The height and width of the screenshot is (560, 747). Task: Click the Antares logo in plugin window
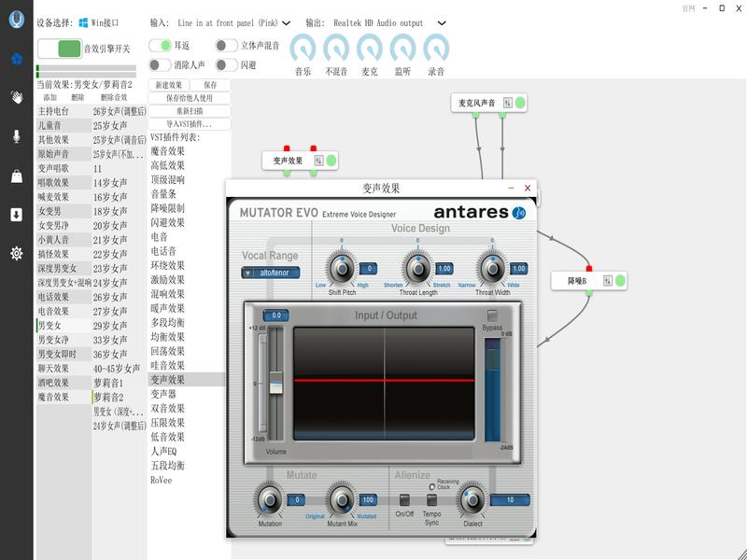click(x=480, y=213)
